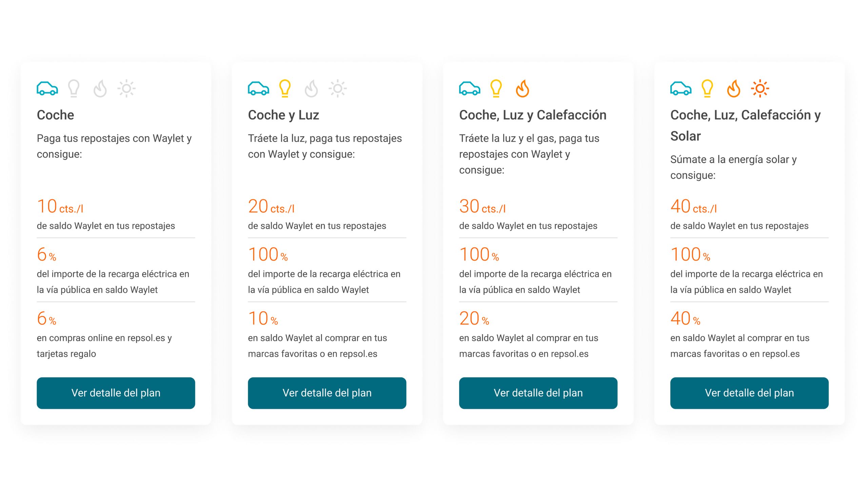View plan details for the Solar plan
This screenshot has height=488, width=868.
pyautogui.click(x=750, y=393)
